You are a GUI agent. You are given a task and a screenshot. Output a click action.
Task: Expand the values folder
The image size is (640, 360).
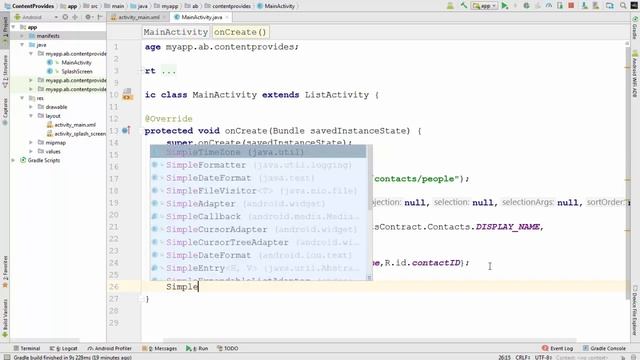click(x=31, y=151)
